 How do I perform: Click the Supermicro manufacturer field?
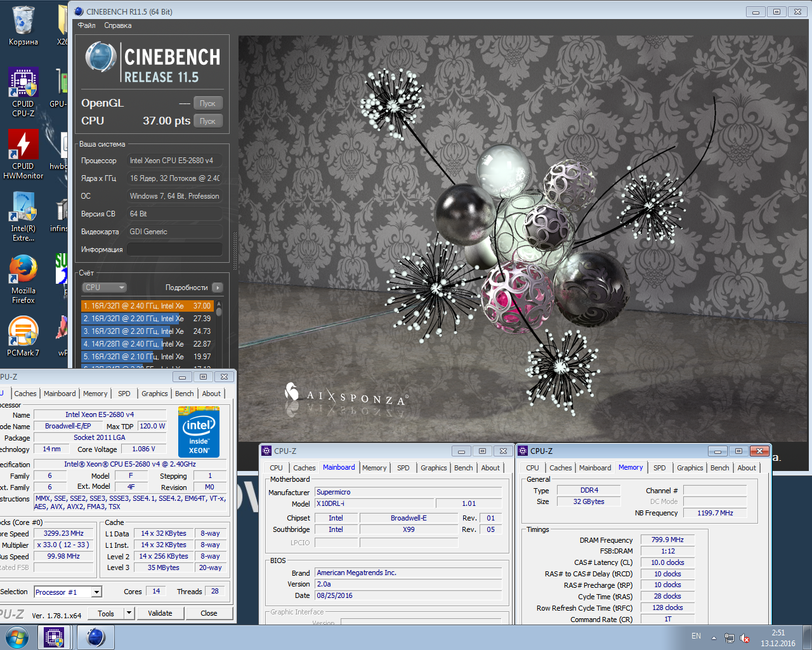point(408,492)
